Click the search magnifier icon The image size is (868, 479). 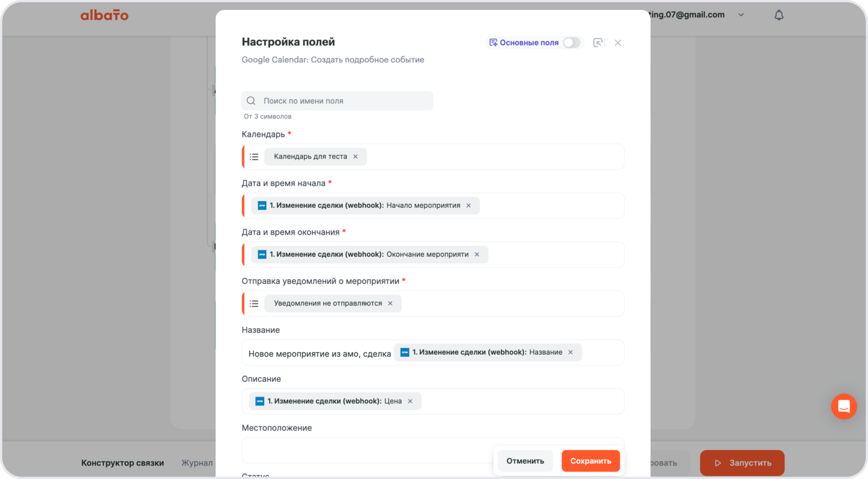point(251,101)
